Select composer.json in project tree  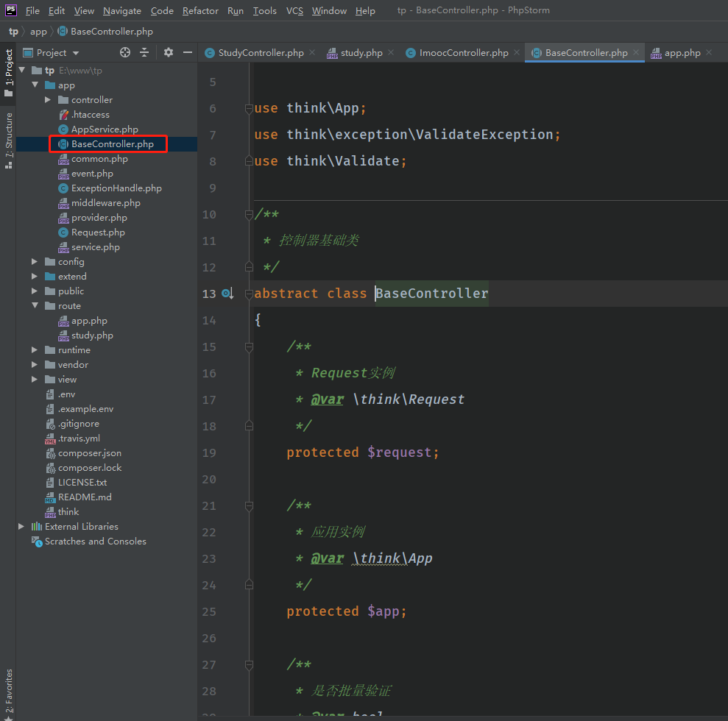click(x=89, y=453)
